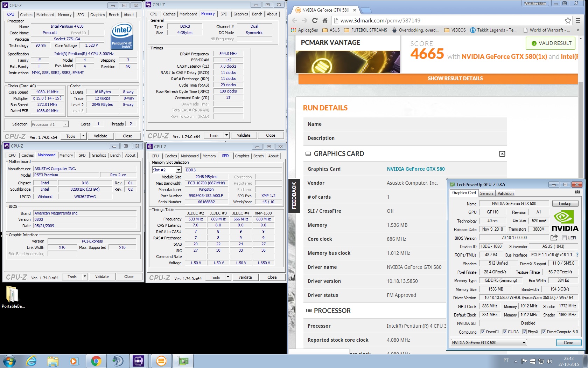Open the Processor #1 selection dropdown
588x368 pixels.
coord(49,124)
